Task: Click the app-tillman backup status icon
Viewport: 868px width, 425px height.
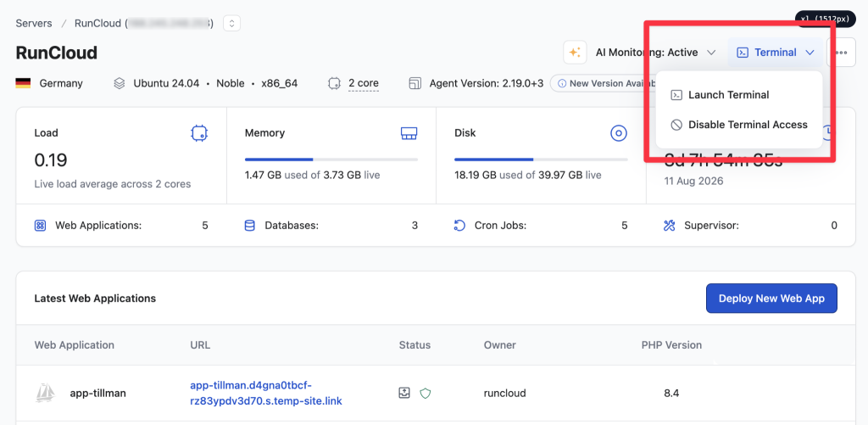Action: point(404,393)
